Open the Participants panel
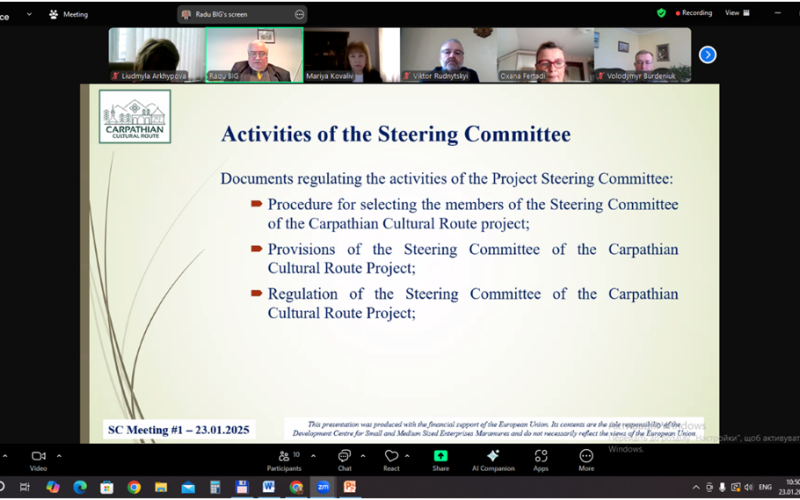The width and height of the screenshot is (800, 500). [284, 457]
